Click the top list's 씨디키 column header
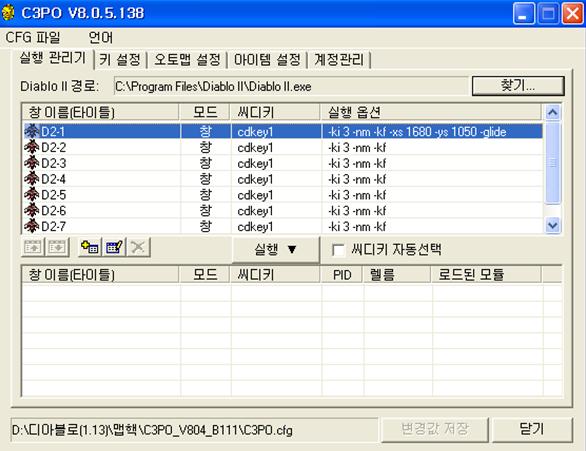The height and width of the screenshot is (451, 586). [275, 112]
